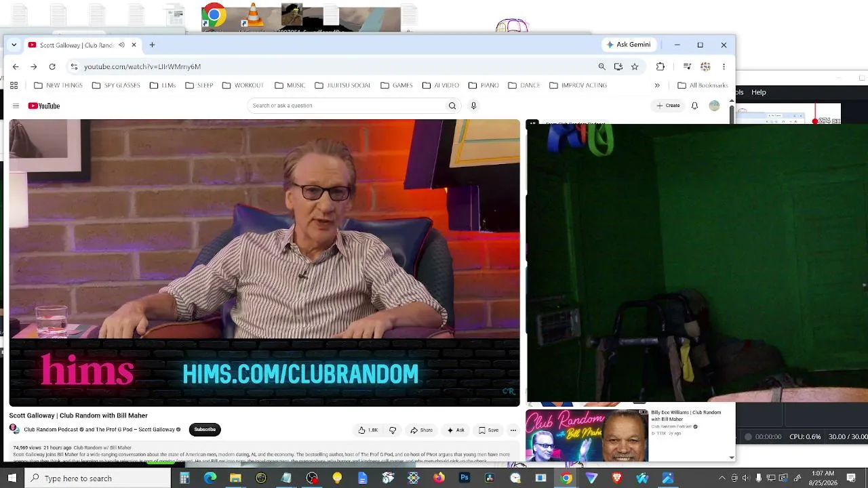Open the MUSIC bookmarks folder
868x488 pixels.
tap(290, 85)
